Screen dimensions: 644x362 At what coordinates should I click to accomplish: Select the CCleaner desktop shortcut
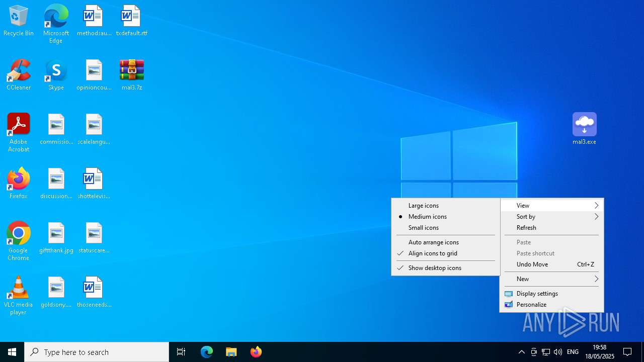click(19, 75)
